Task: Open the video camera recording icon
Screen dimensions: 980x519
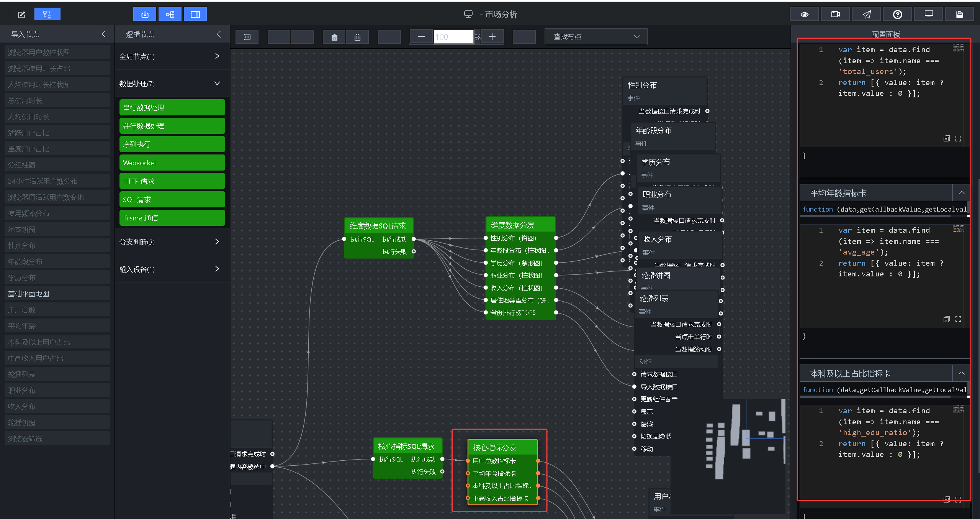Action: pos(836,14)
